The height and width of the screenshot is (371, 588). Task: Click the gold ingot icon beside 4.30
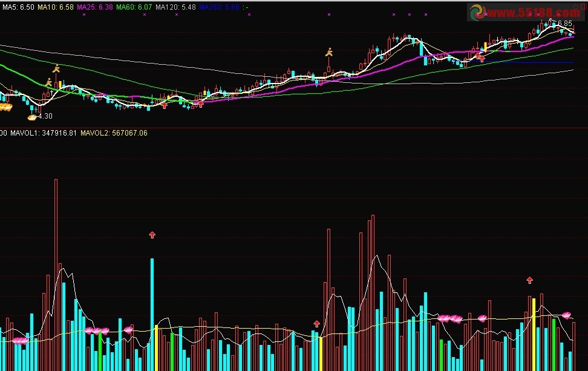(32, 117)
